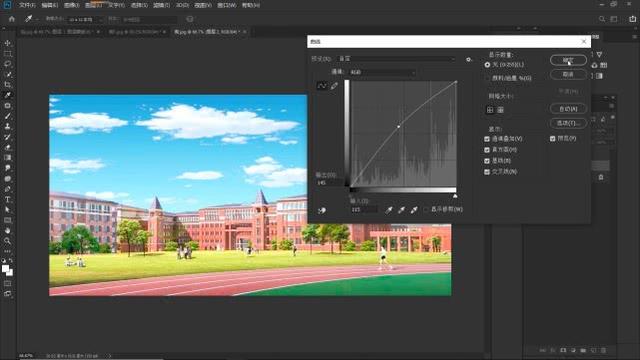
Task: Open the File menu
Action: (x=27, y=5)
